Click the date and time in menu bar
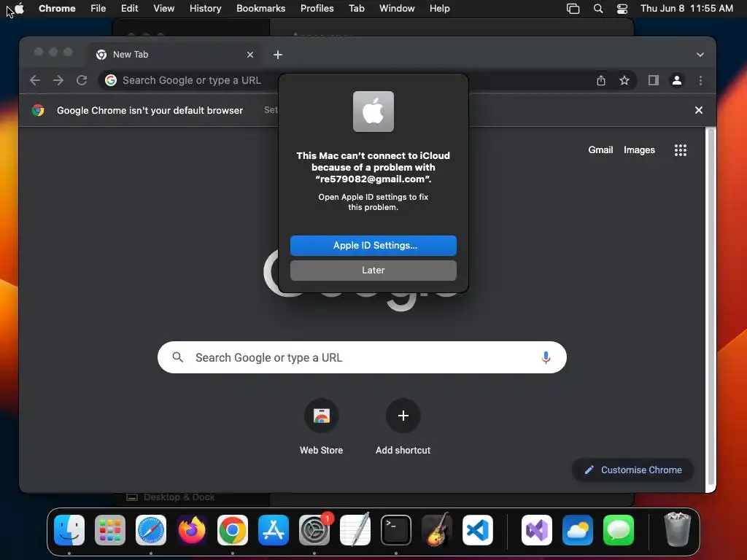747x560 pixels. coord(686,8)
